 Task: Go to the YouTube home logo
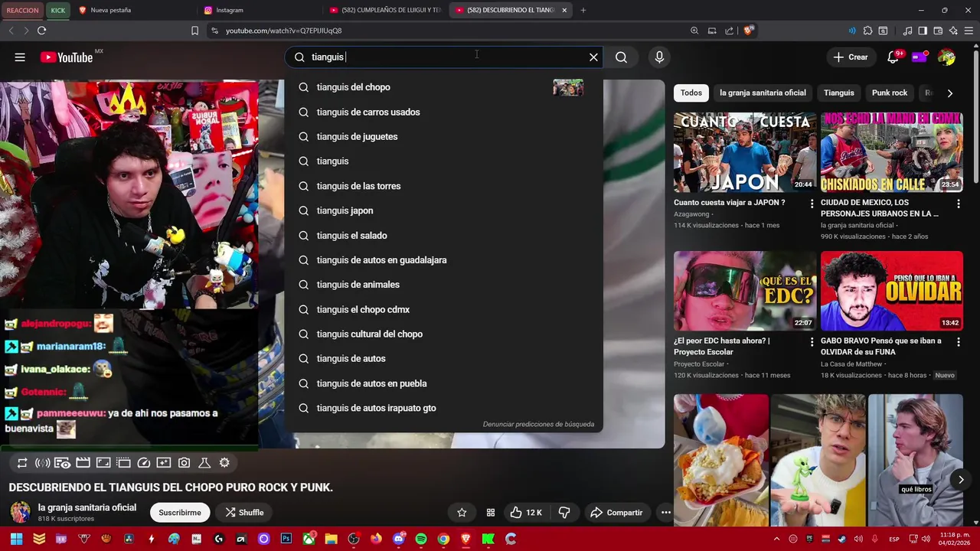click(x=67, y=57)
